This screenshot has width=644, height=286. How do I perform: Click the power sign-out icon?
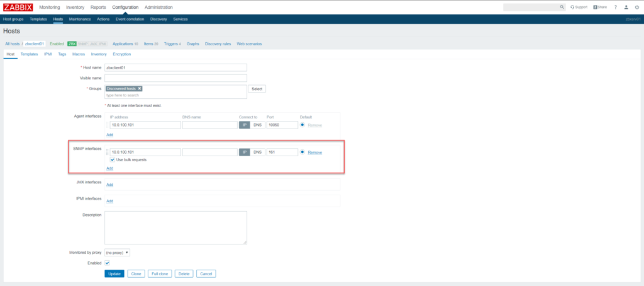tap(637, 7)
